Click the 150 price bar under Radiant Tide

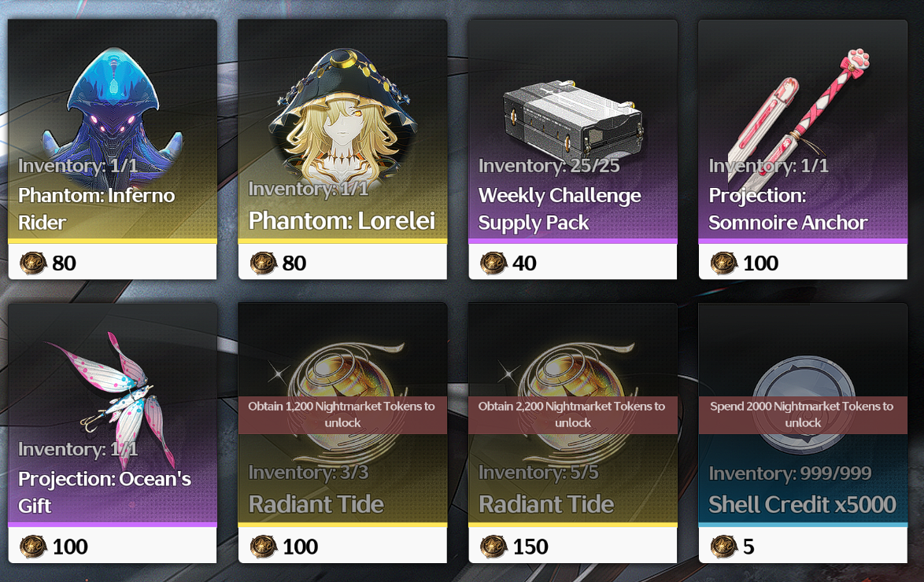[573, 546]
